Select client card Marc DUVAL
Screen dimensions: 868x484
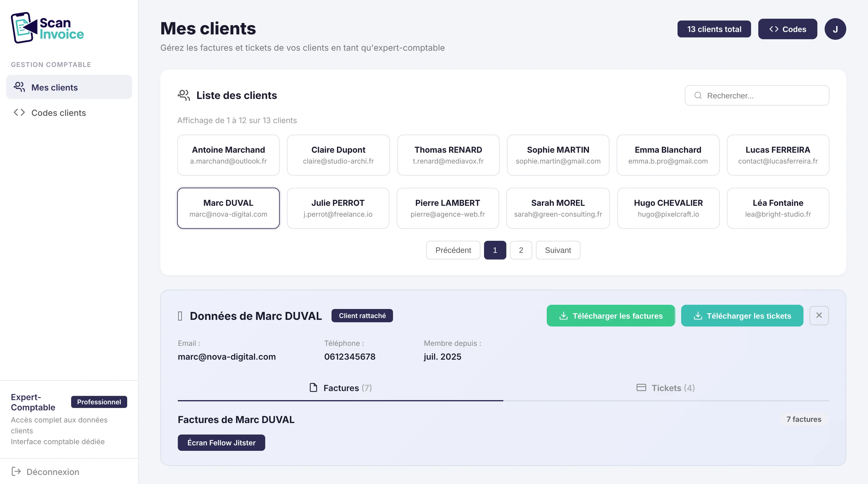228,208
